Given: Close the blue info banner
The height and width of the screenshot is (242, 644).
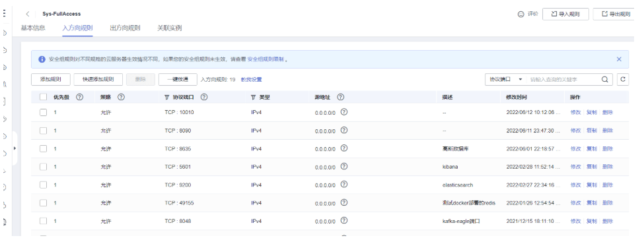Looking at the screenshot, I should coord(619,59).
